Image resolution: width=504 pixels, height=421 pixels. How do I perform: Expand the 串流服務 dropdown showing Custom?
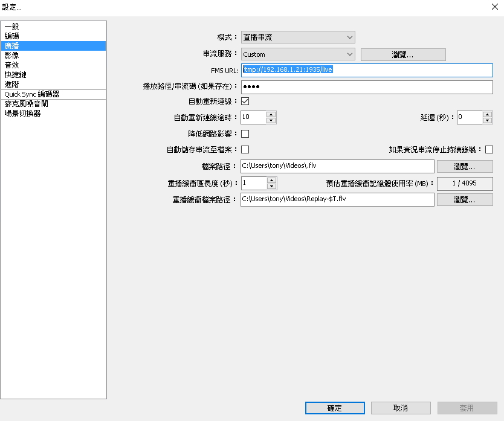pyautogui.click(x=298, y=54)
